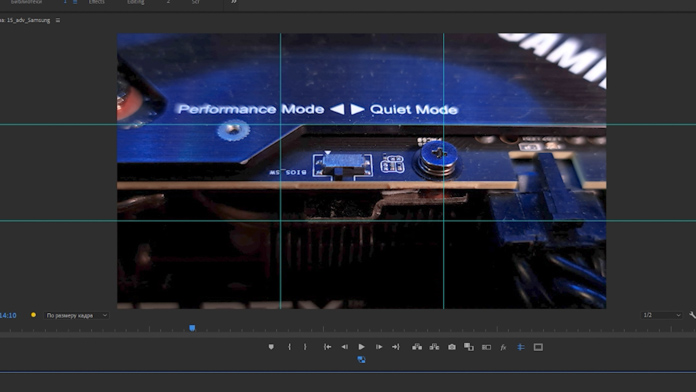Open the 15_adv_Samsung panel hamburger menu
Screen dimensions: 696x392
click(x=58, y=20)
